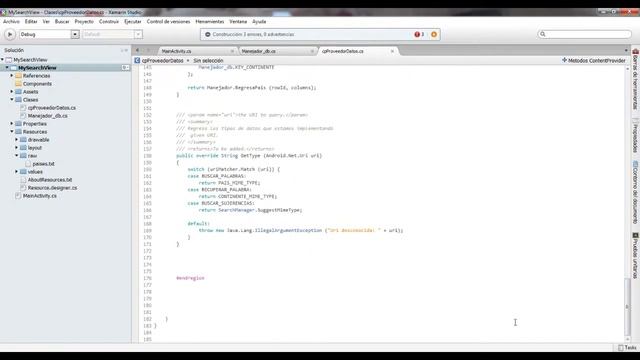Viewport: 640px width, 360px height.
Task: Open cpProveedorDatos.cs in solution tree
Action: pyautogui.click(x=51, y=108)
